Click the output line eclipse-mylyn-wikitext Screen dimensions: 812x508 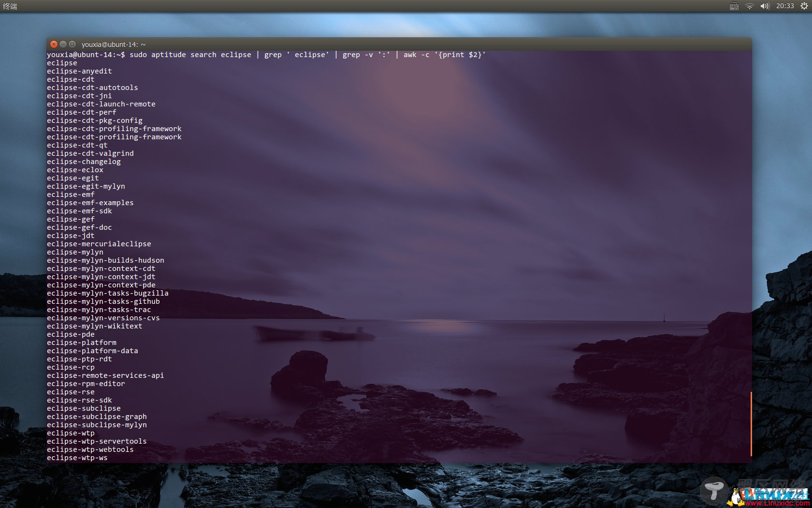click(x=95, y=326)
